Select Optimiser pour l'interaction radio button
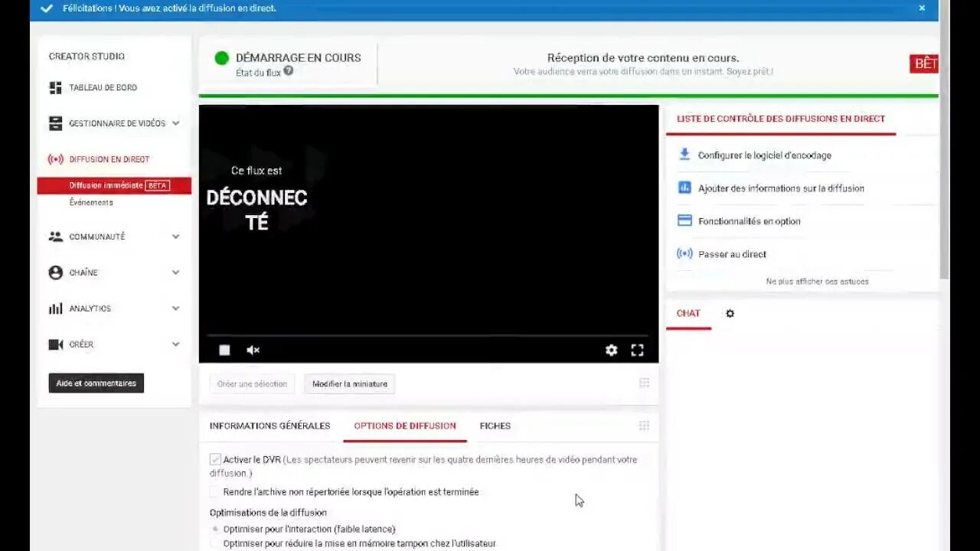This screenshot has width=980, height=551. (215, 530)
